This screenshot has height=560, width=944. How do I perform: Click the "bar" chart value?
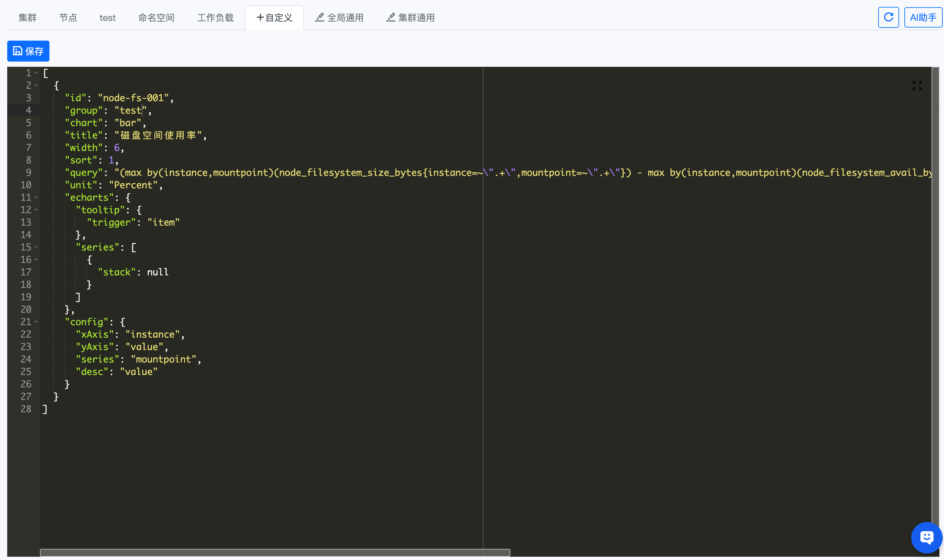pyautogui.click(x=127, y=123)
